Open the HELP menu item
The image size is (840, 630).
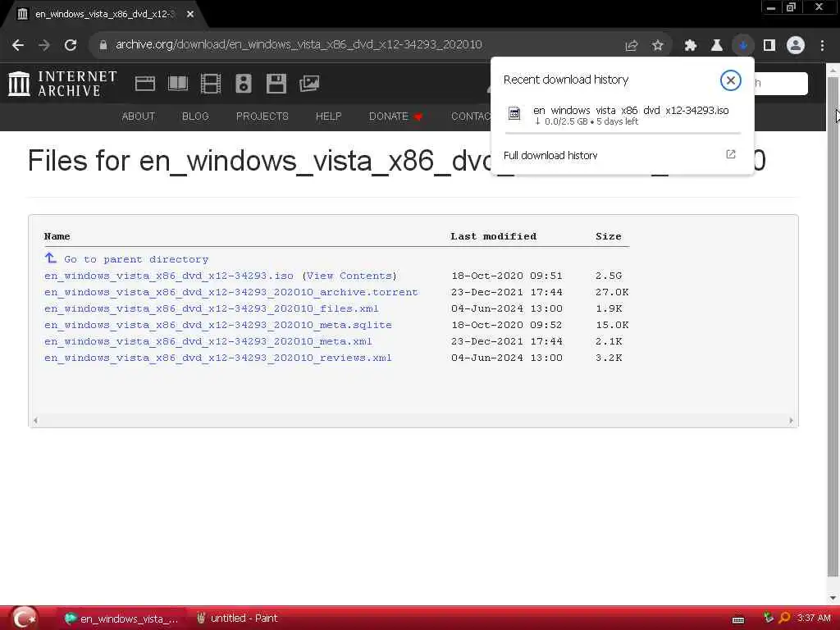[x=328, y=116]
